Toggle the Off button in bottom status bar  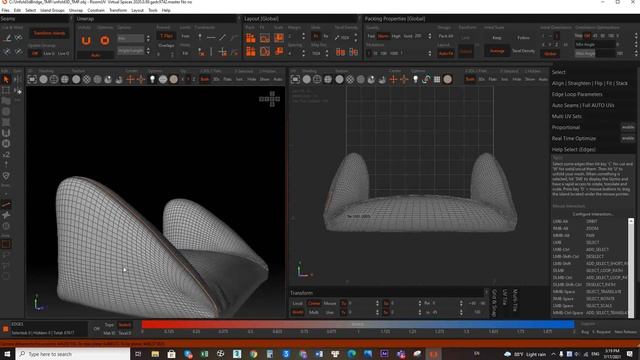(x=96, y=329)
